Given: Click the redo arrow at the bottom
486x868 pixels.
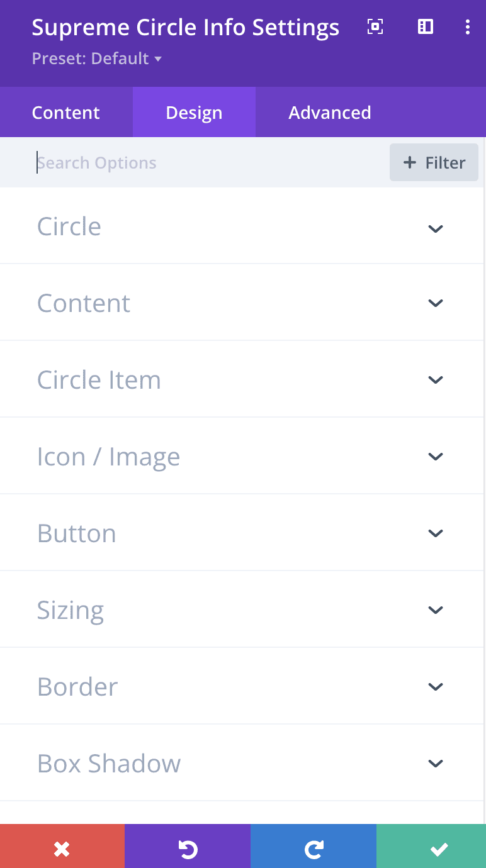Looking at the screenshot, I should pos(314,846).
